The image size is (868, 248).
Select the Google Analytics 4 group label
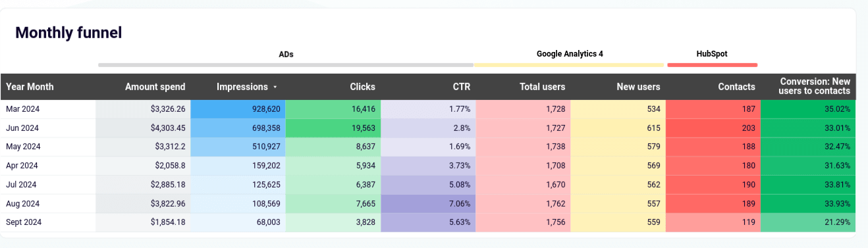click(570, 54)
